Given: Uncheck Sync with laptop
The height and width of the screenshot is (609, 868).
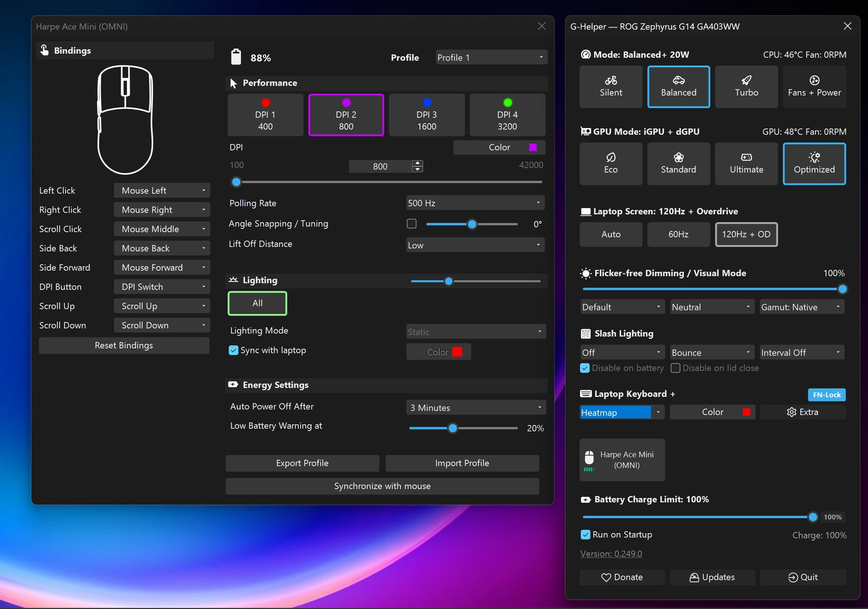Looking at the screenshot, I should 234,350.
